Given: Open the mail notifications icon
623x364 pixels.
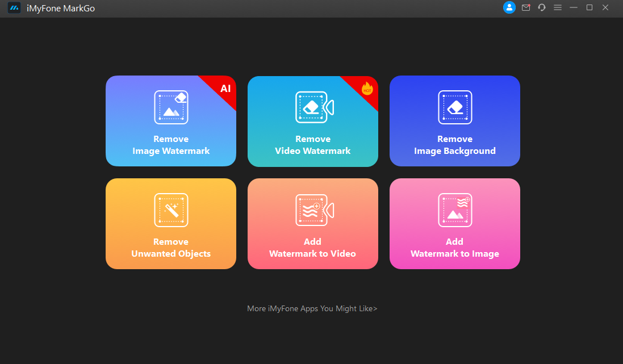Looking at the screenshot, I should pyautogui.click(x=526, y=7).
